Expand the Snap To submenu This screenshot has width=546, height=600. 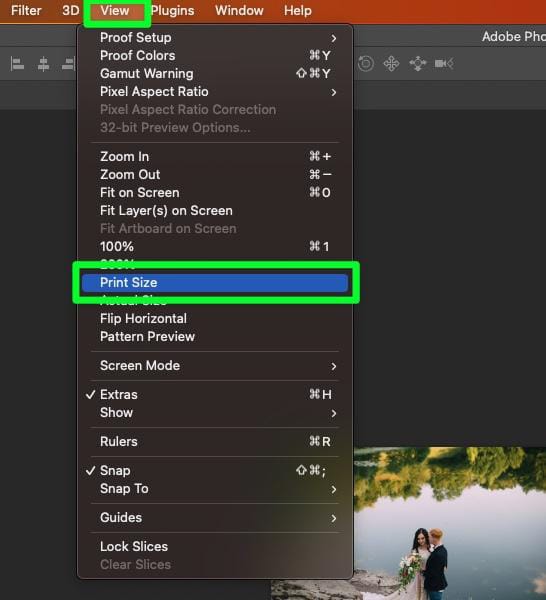point(215,489)
